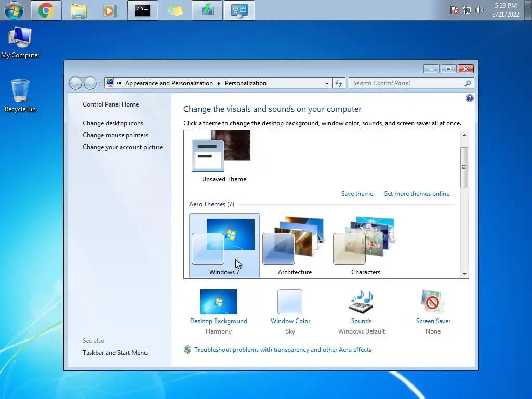The height and width of the screenshot is (399, 532).
Task: Open Change mouse pointers link
Action: click(x=115, y=135)
